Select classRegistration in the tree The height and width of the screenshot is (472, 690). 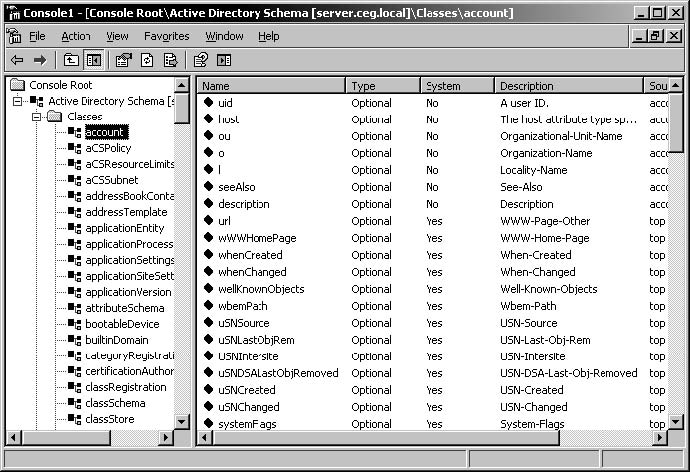point(126,387)
